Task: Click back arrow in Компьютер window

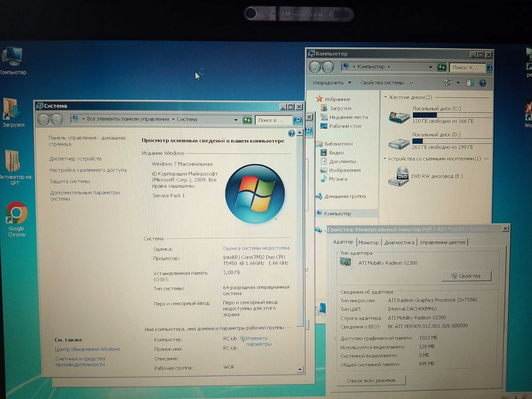Action: click(315, 67)
